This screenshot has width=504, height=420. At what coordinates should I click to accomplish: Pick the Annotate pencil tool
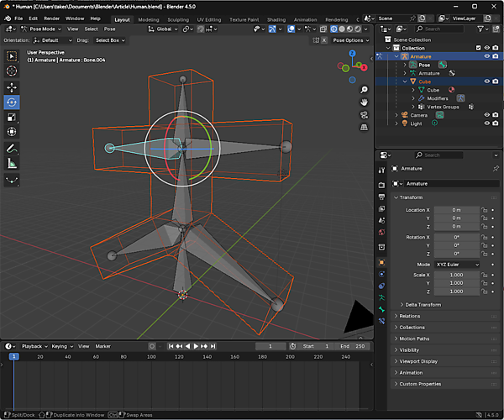(12, 148)
